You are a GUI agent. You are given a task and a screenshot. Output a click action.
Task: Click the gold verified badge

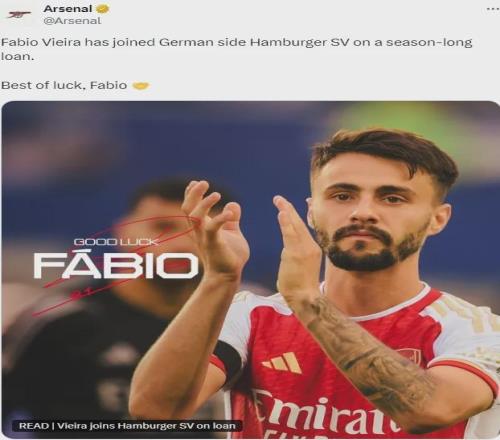point(103,9)
